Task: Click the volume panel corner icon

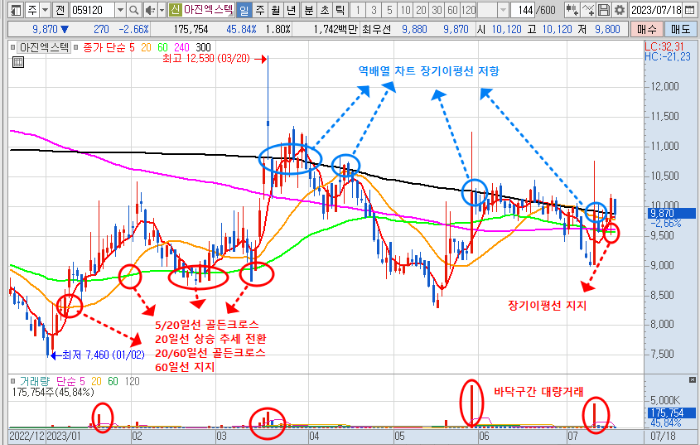Action: tap(692, 380)
